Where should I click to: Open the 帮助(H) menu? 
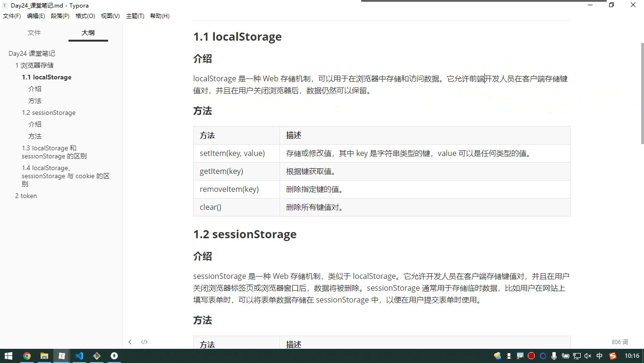pyautogui.click(x=160, y=16)
